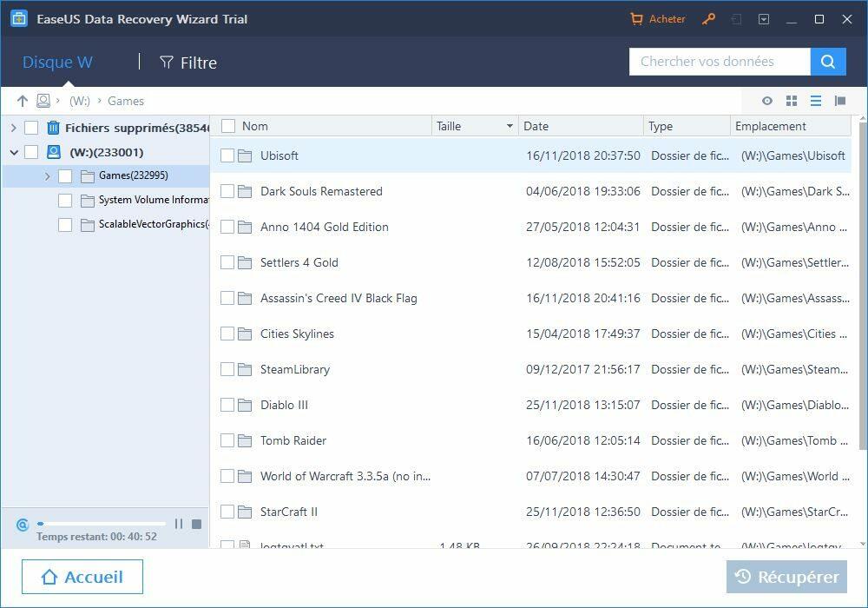The image size is (868, 608).
Task: Click the scan progress bar
Action: pos(102,523)
